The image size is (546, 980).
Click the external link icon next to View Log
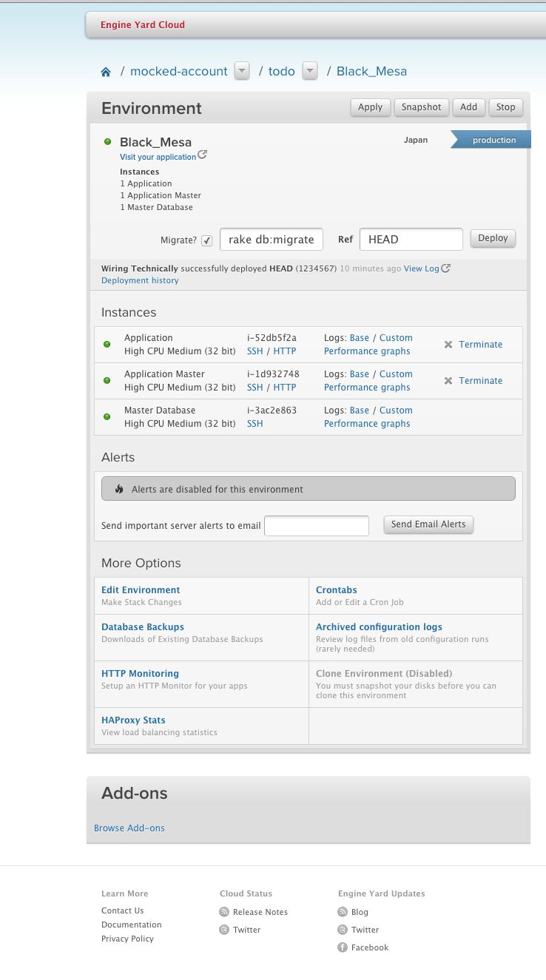[x=445, y=268]
